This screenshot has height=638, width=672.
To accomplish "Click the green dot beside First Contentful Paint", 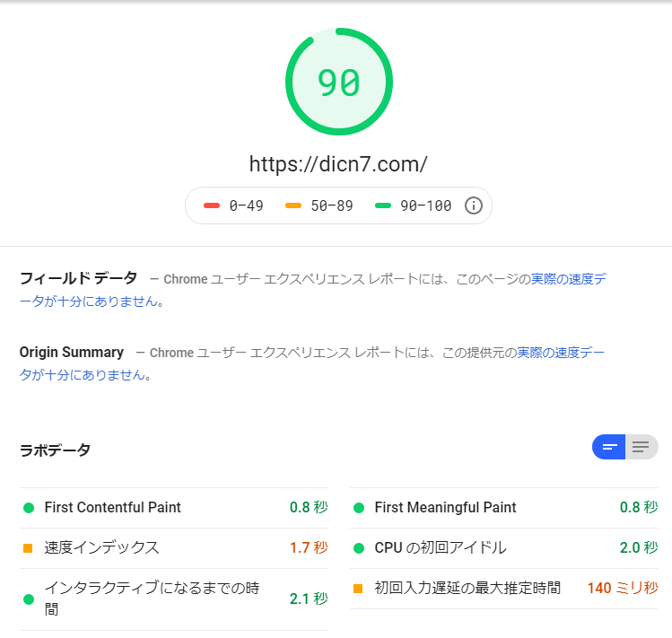I will point(29,508).
